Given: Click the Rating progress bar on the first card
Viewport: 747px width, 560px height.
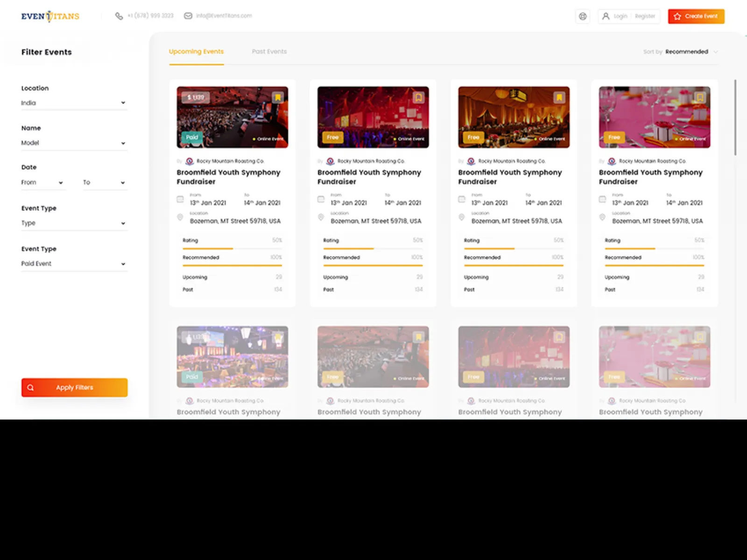Looking at the screenshot, I should point(232,247).
